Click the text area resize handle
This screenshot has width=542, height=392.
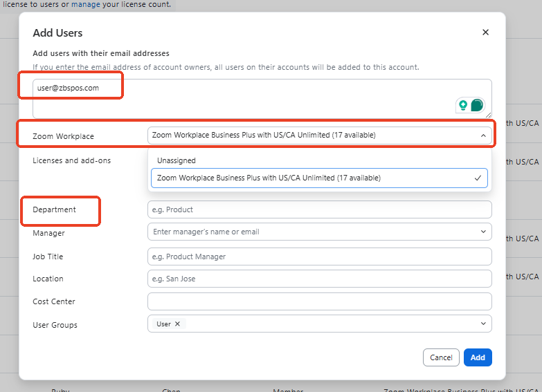489,115
